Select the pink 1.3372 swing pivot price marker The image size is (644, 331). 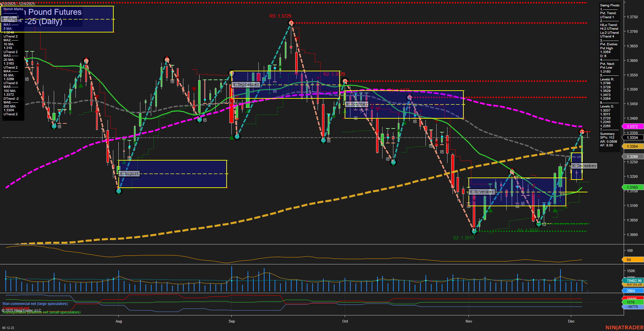click(x=631, y=126)
